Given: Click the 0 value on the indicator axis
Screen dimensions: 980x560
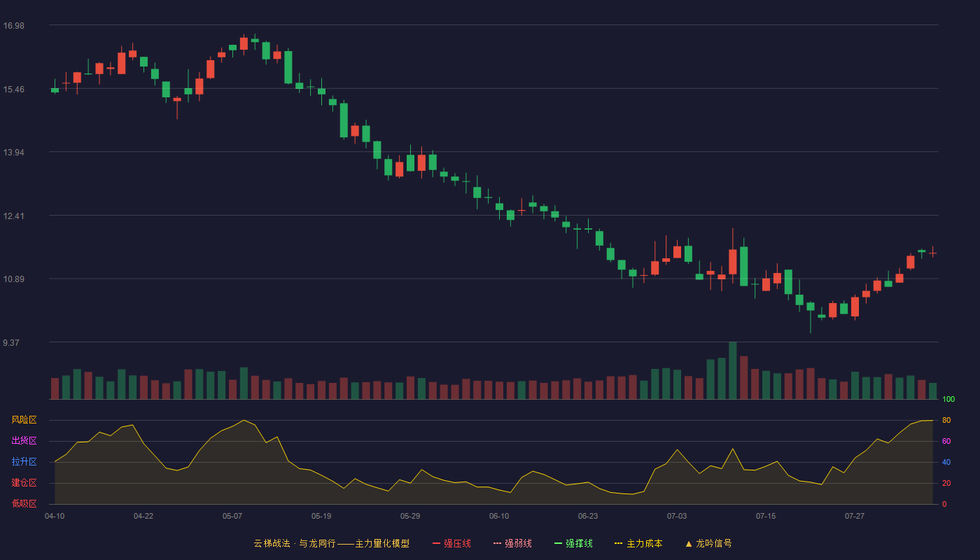Looking at the screenshot, I should coord(944,504).
